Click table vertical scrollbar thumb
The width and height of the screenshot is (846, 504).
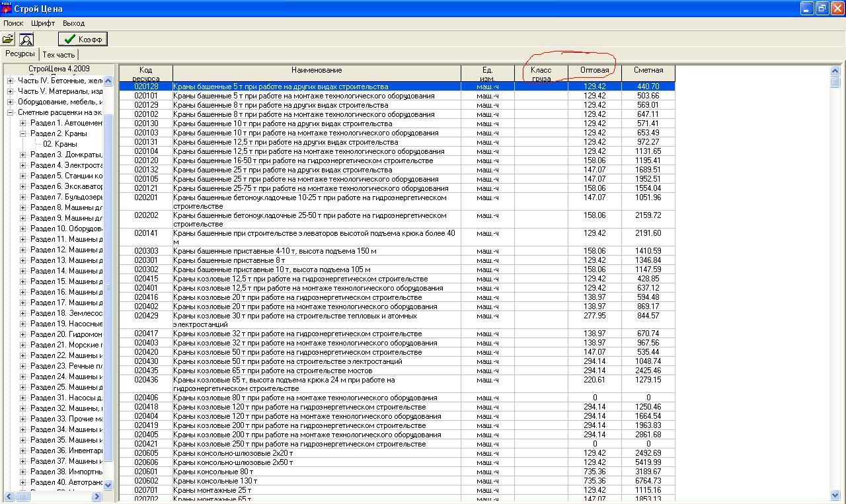(835, 81)
